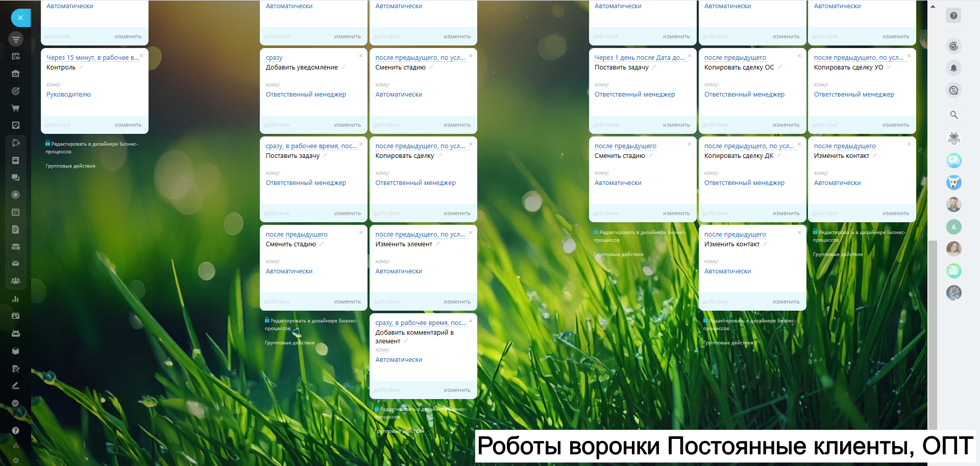Open the spiral assistant icon above the bell

(x=953, y=46)
